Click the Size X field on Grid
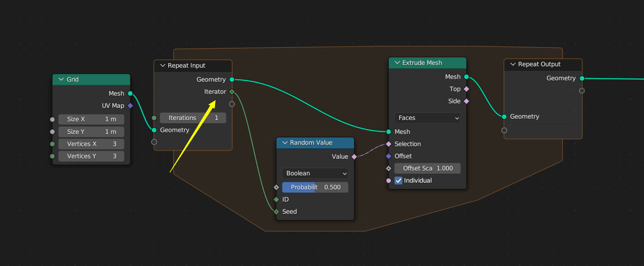 pyautogui.click(x=91, y=119)
